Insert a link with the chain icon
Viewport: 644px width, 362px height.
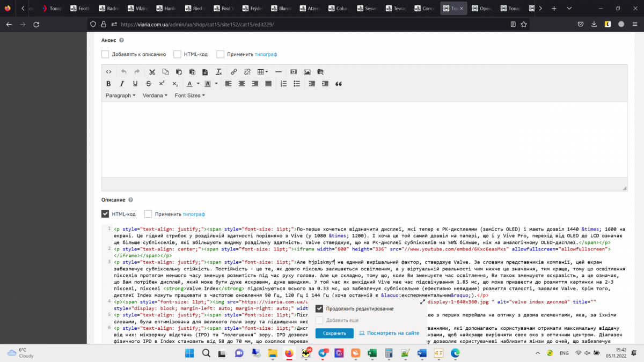(234, 72)
